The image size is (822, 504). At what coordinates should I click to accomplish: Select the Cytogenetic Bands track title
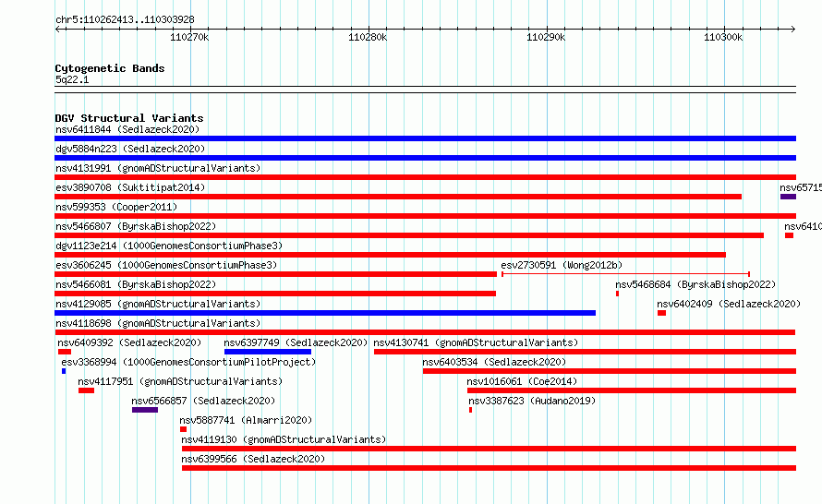tap(110, 68)
